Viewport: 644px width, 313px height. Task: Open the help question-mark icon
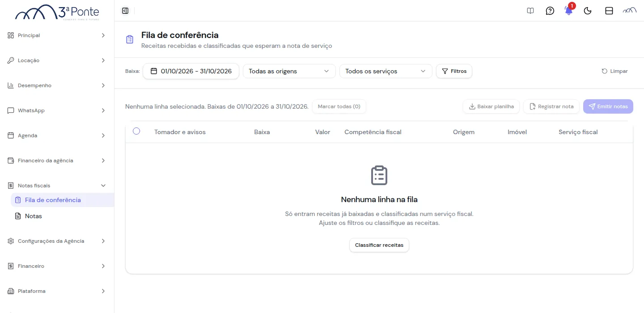click(x=550, y=11)
